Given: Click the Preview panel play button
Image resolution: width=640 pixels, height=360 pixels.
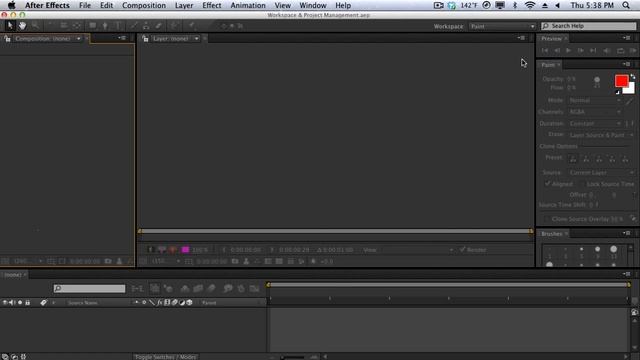Looking at the screenshot, I should tap(568, 51).
